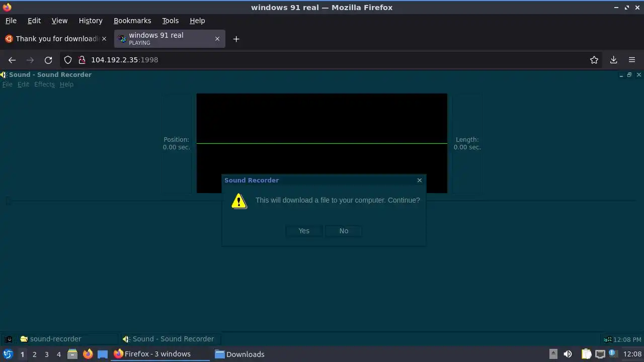The height and width of the screenshot is (362, 644).
Task: Open the Sound Recorder File menu
Action: tap(7, 84)
